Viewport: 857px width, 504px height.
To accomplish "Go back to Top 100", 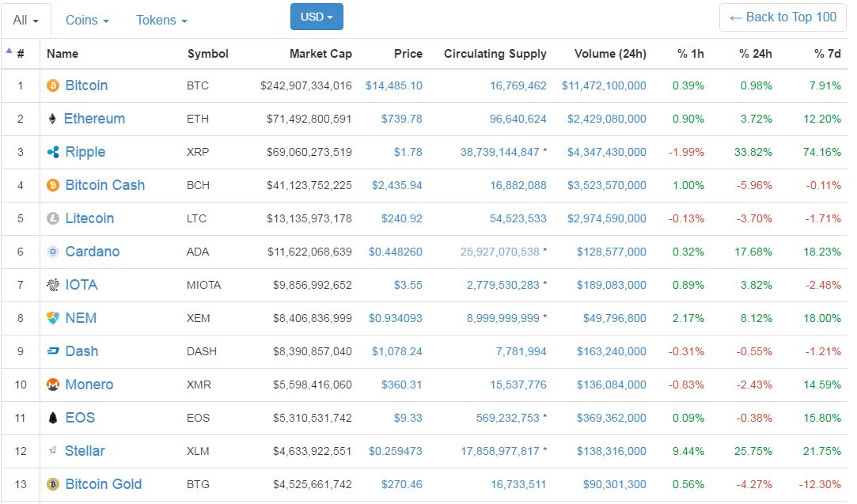I will pyautogui.click(x=783, y=17).
